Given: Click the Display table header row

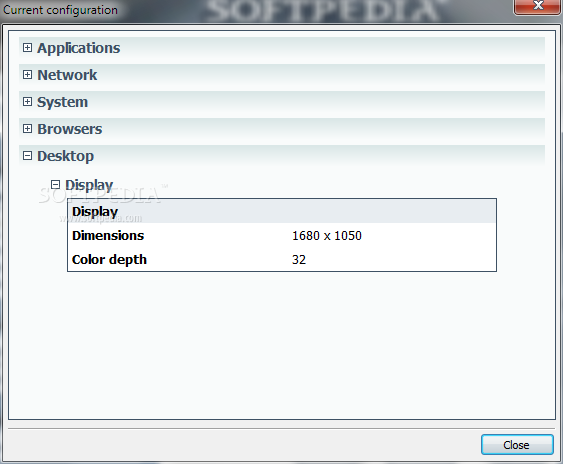Looking at the screenshot, I should tap(282, 211).
